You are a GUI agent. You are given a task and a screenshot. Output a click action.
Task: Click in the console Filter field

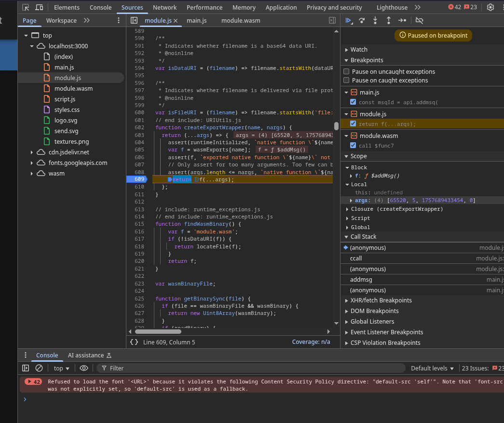coord(251,368)
